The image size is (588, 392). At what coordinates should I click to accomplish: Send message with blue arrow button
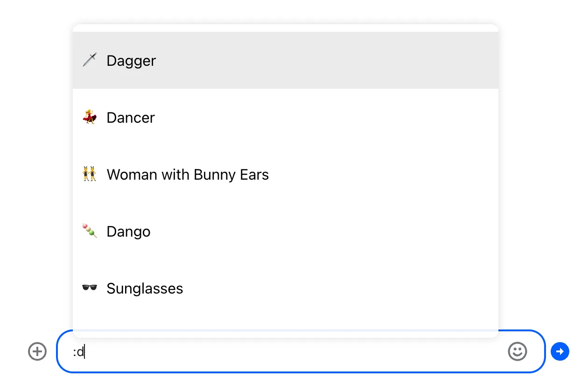coord(560,351)
